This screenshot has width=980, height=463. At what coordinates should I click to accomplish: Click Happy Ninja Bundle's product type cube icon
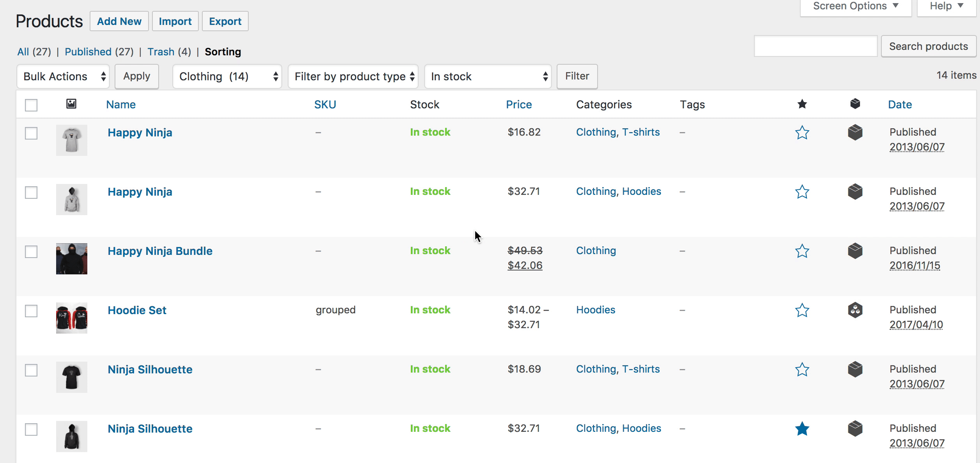click(x=855, y=251)
